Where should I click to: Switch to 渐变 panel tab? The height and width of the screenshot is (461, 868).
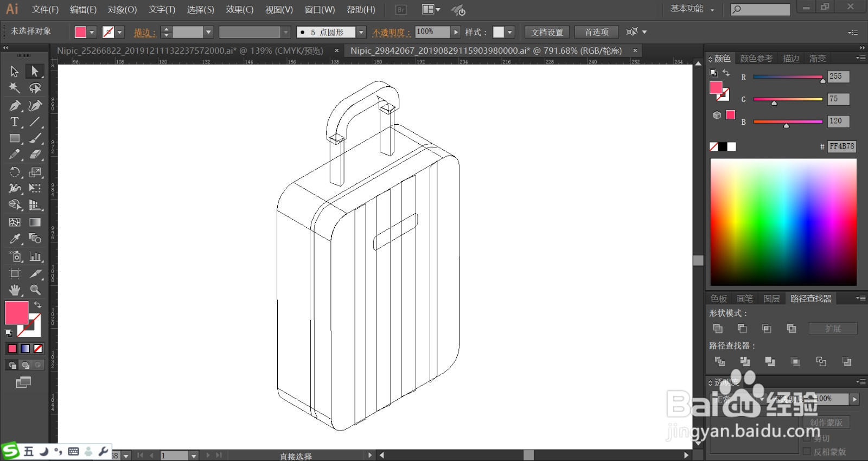pos(818,59)
